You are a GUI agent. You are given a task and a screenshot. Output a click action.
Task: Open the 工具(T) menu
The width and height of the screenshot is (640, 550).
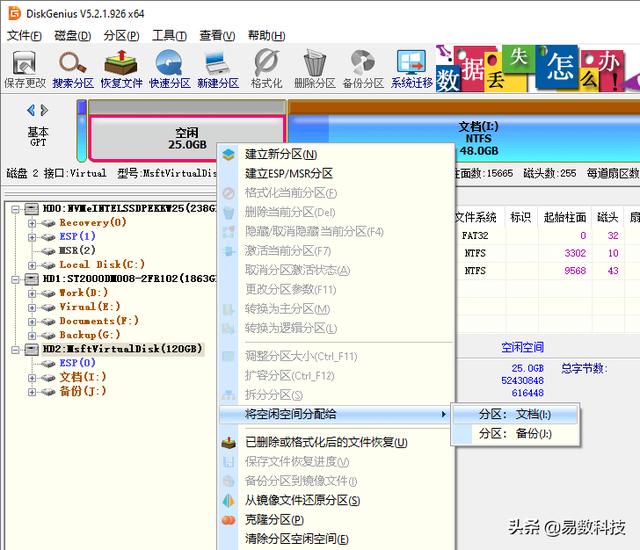pos(169,36)
